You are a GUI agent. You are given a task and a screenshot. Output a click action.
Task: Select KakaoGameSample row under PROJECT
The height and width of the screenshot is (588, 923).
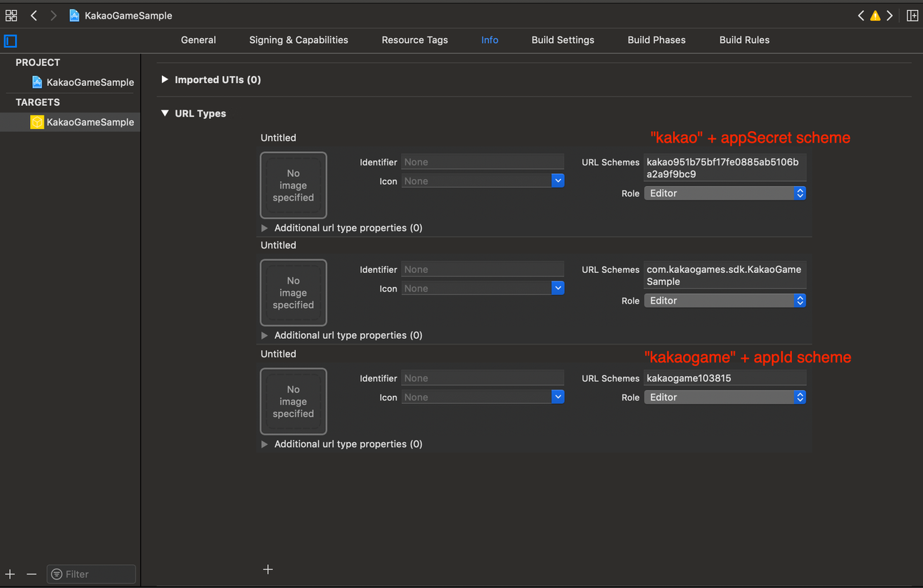tap(70, 82)
